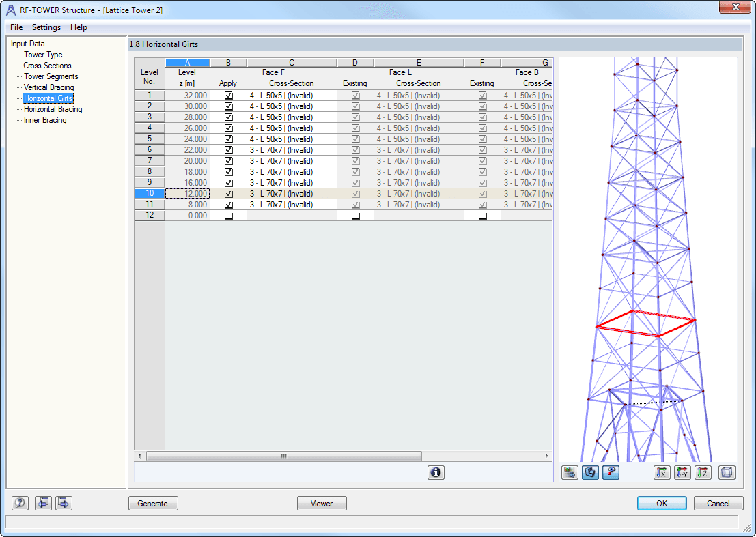
Task: Click the level cell 32.000
Action: click(x=187, y=96)
